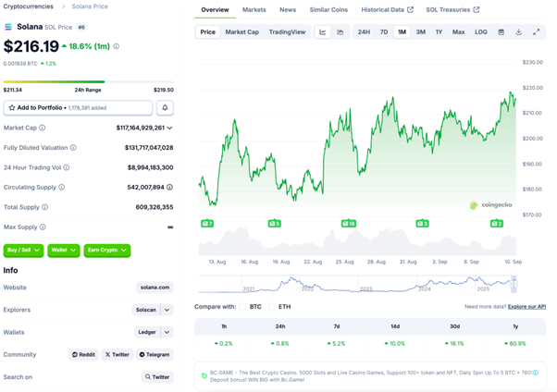Switch to candlestick chart icon
Viewport: 557px width, 392px height.
point(340,32)
